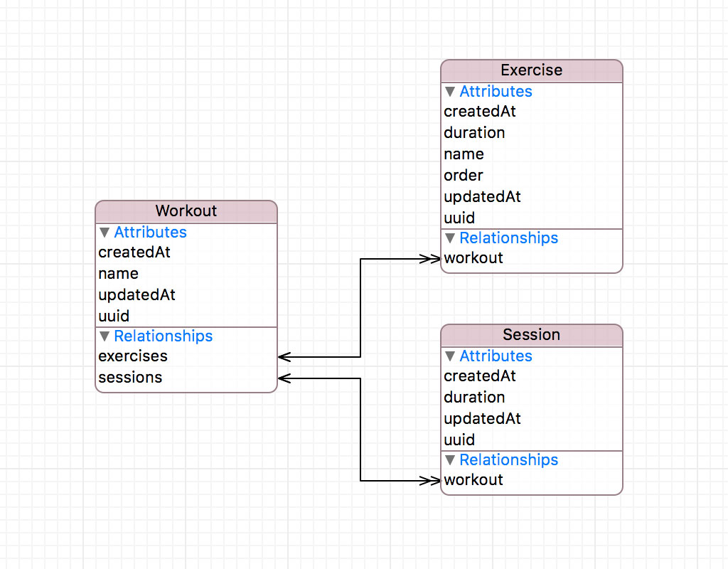Select the workout relationship in Exercise
This screenshot has width=728, height=569.
tap(473, 257)
